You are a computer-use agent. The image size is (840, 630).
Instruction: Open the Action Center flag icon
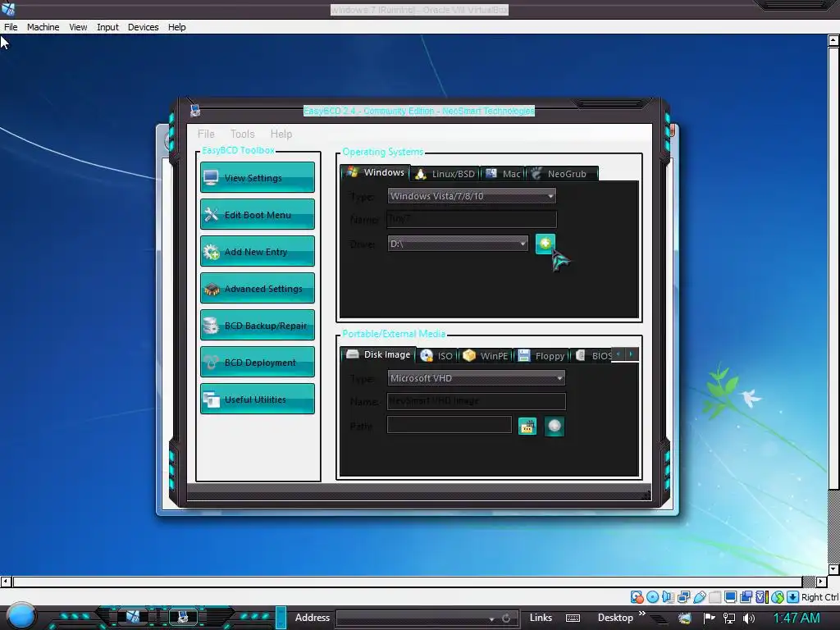point(710,619)
